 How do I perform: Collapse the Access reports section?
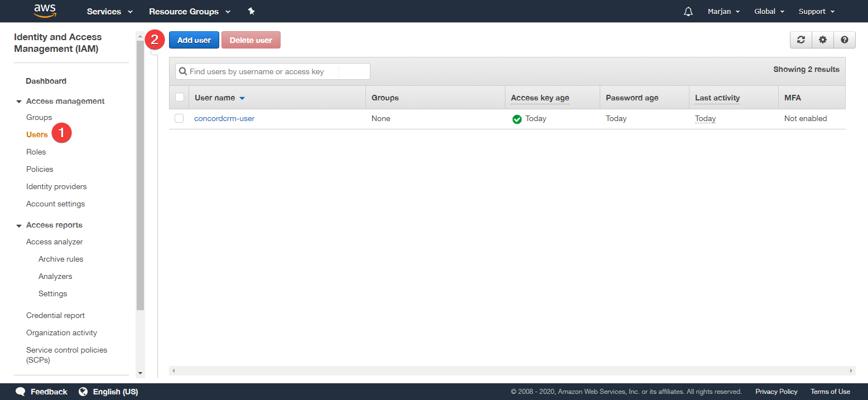(x=19, y=224)
